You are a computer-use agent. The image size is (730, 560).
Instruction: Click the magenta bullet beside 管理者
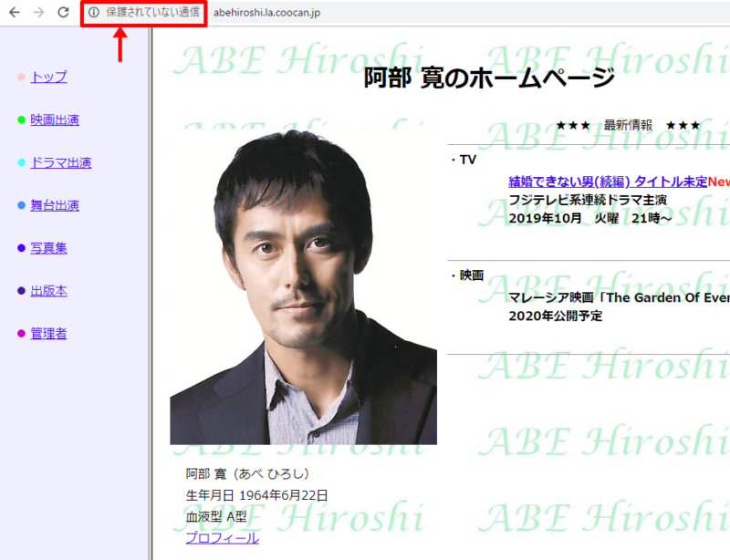click(x=21, y=333)
